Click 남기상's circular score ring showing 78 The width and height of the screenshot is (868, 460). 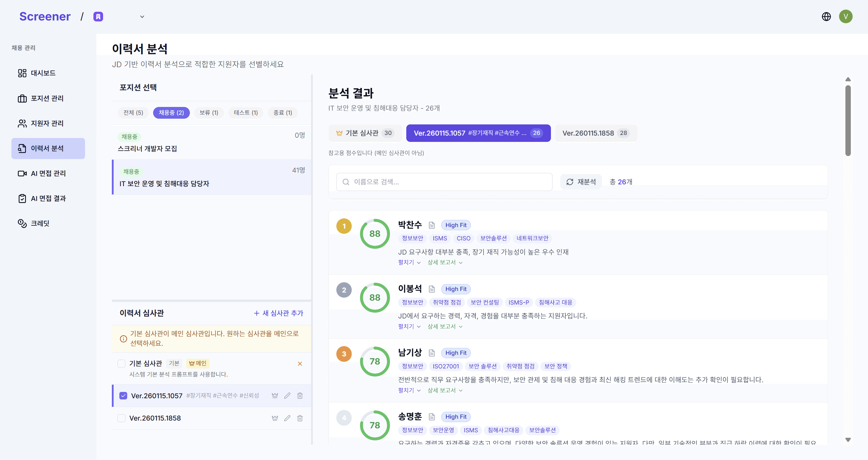click(x=375, y=361)
